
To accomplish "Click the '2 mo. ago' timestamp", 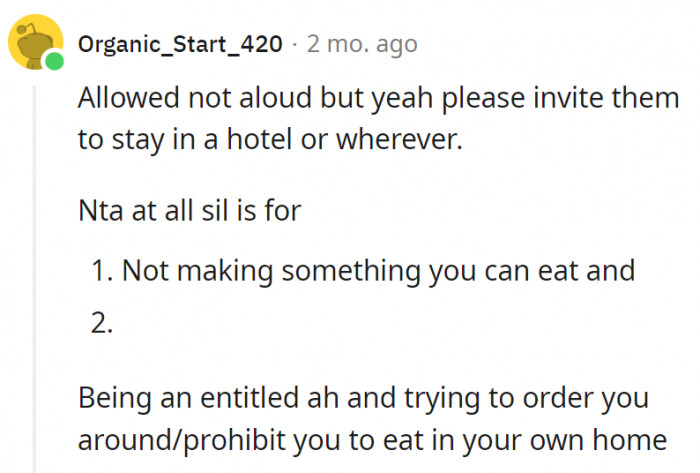I will [362, 45].
